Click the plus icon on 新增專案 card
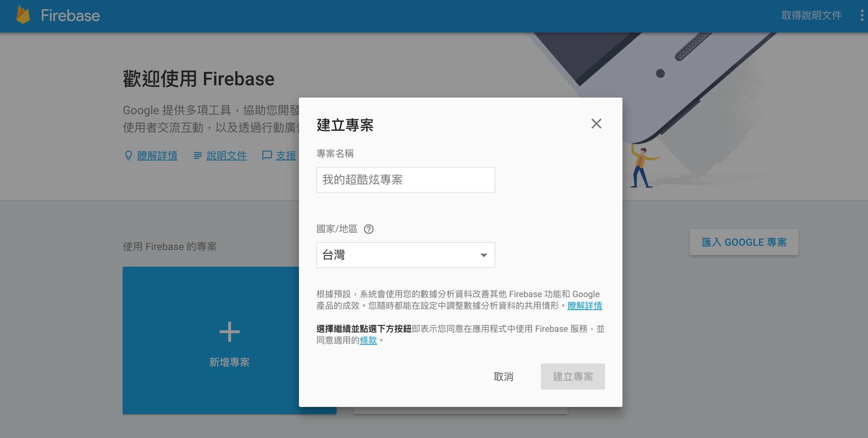 [229, 332]
